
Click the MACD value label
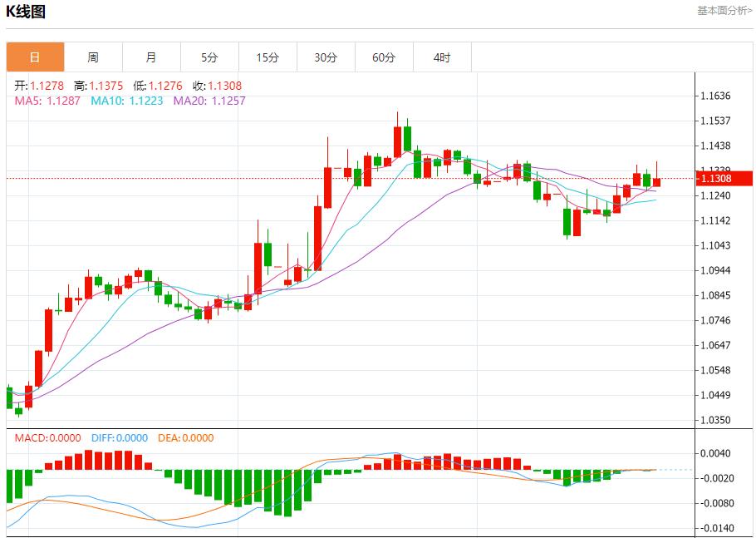coord(47,438)
